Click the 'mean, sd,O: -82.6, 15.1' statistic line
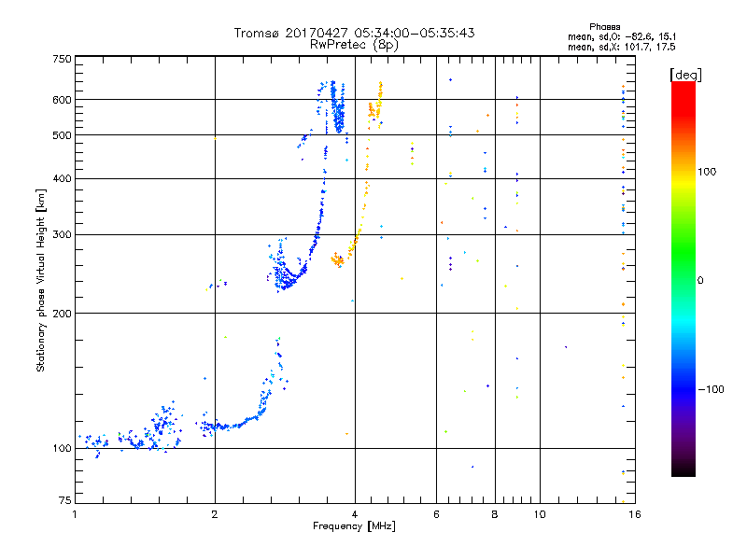 click(622, 36)
